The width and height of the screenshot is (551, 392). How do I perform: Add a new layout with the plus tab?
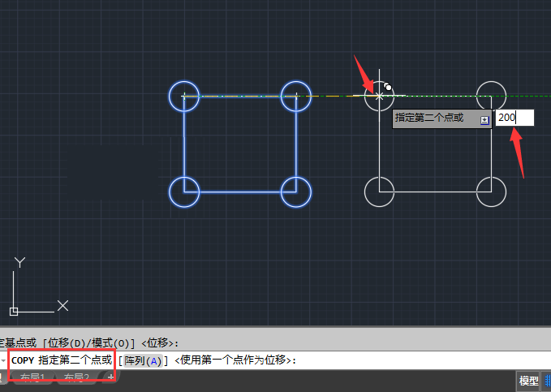tap(110, 377)
